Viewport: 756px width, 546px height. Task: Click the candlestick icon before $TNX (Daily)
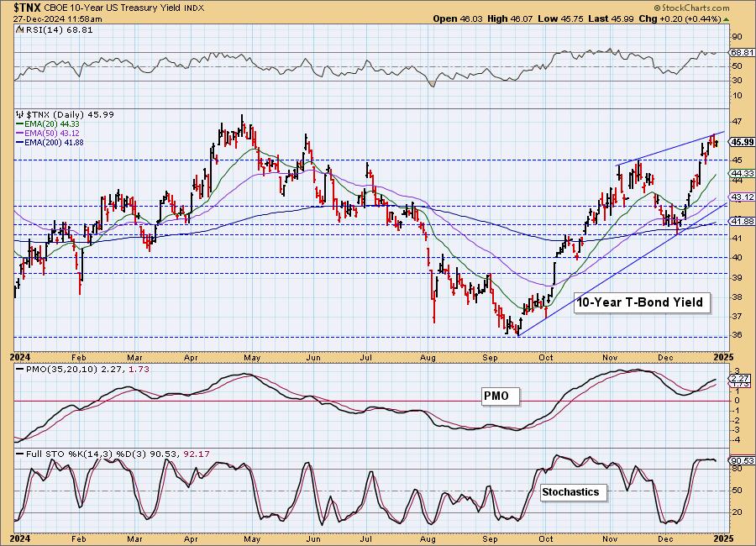(19, 115)
